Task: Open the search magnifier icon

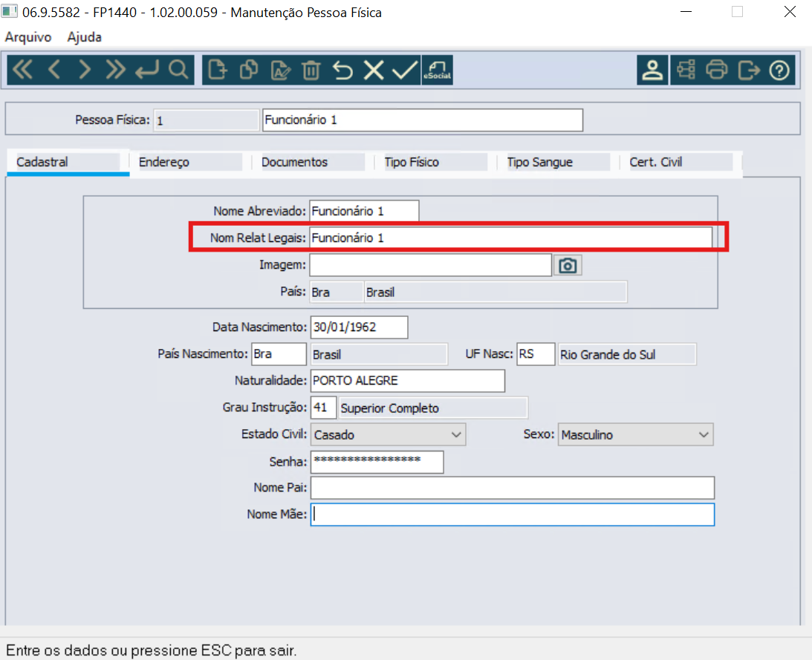Action: (x=178, y=69)
